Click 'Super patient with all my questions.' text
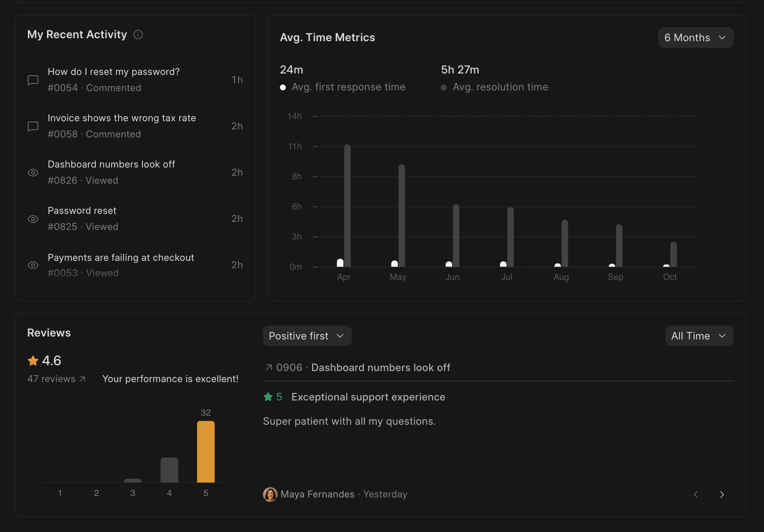 [x=349, y=421]
